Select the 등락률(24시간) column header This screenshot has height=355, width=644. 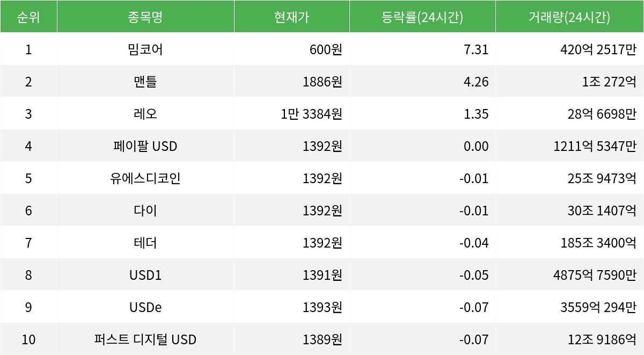[x=422, y=17]
